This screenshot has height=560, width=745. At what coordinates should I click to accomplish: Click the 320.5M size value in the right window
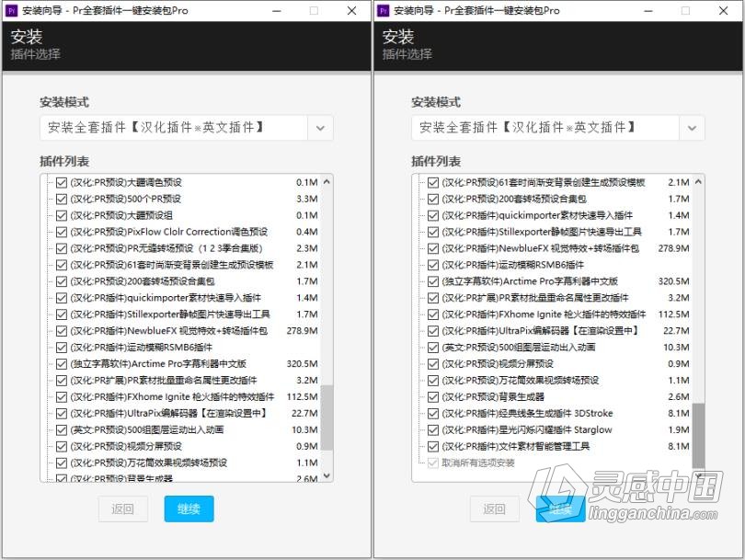pos(674,281)
